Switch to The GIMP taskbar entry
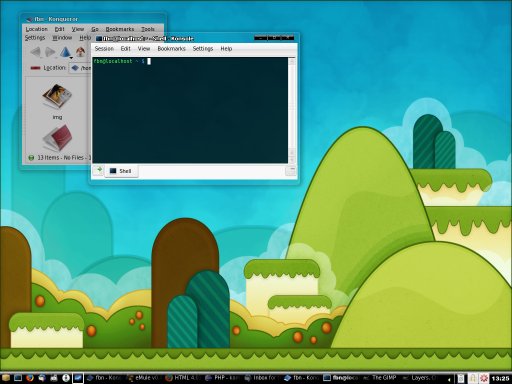The width and height of the screenshot is (512, 384). [x=381, y=378]
